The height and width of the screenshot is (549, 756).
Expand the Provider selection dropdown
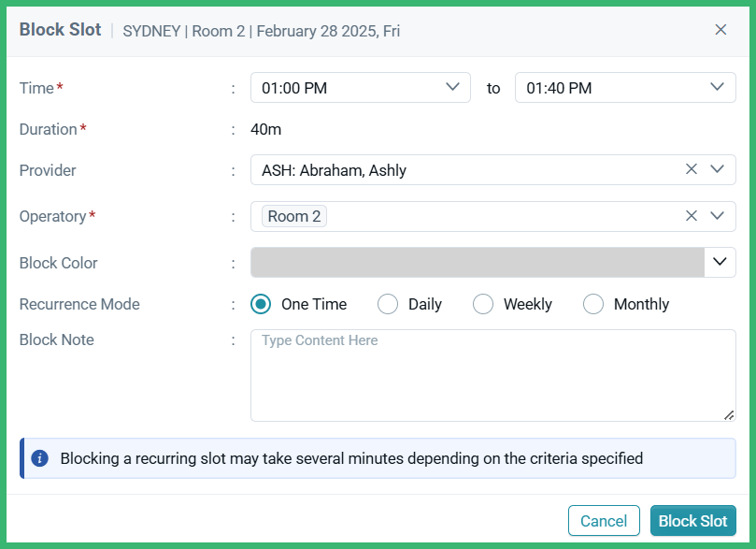click(x=718, y=169)
